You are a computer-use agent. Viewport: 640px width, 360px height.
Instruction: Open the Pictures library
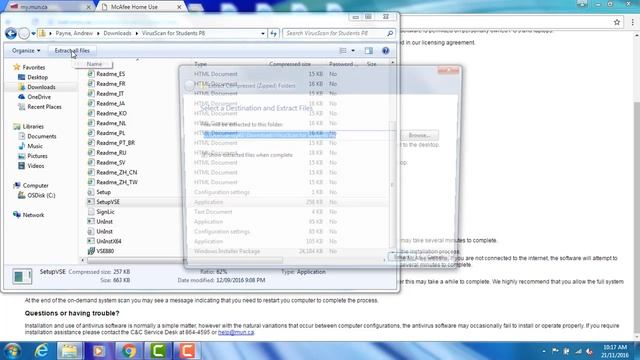(x=37, y=156)
